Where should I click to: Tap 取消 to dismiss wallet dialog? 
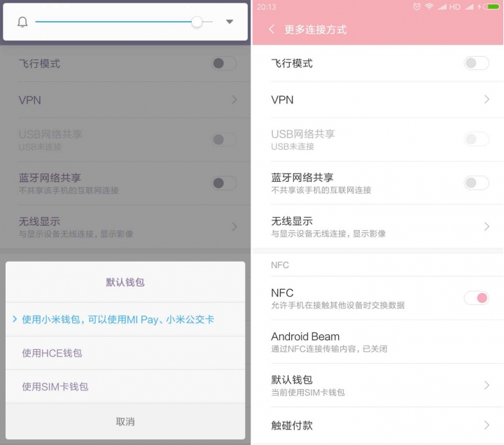pos(125,421)
